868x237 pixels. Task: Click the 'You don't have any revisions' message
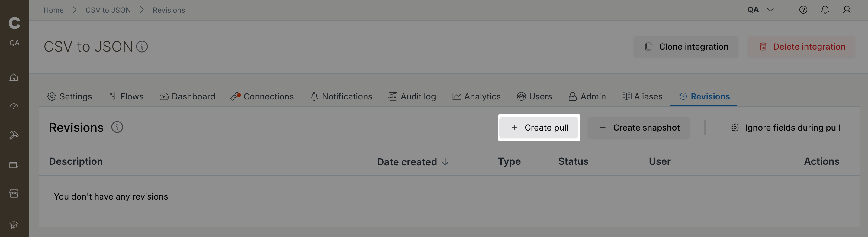click(111, 196)
